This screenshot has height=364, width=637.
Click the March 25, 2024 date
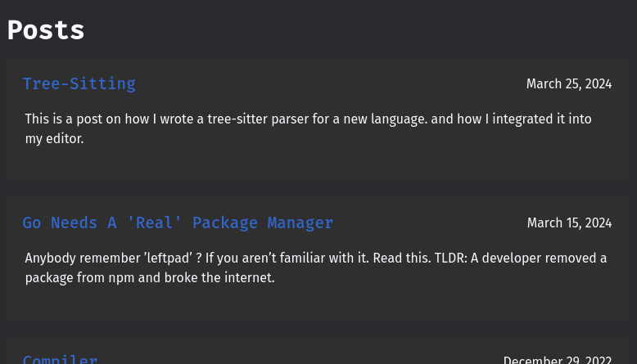(x=568, y=83)
